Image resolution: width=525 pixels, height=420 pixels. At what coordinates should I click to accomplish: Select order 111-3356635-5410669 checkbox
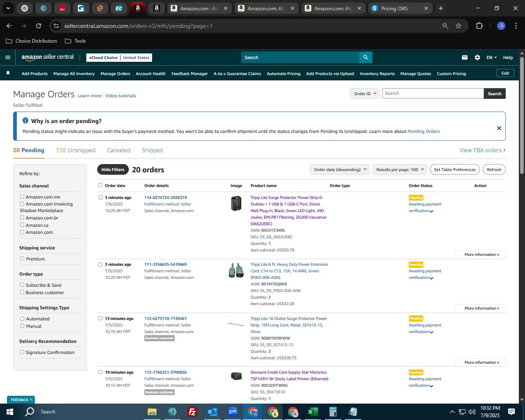pos(100,264)
